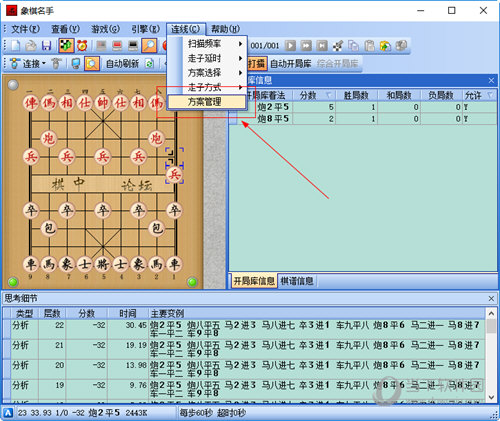Click the new file icon in toolbar
The width and height of the screenshot is (500, 421).
click(x=15, y=46)
